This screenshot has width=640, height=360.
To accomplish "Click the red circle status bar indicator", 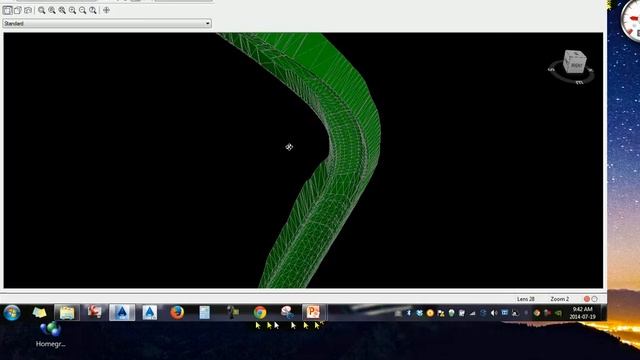I will [x=587, y=299].
